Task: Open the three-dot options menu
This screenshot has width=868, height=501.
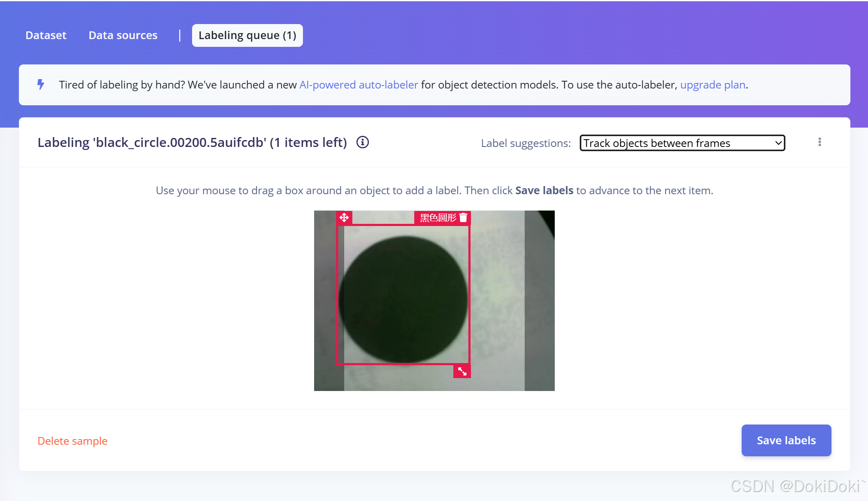Action: [819, 142]
